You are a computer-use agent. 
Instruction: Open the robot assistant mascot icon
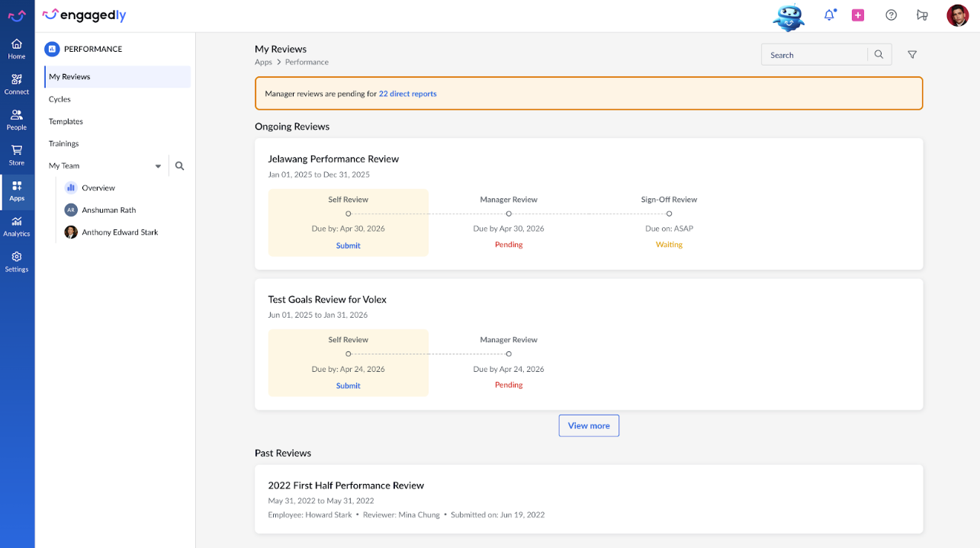click(x=789, y=17)
